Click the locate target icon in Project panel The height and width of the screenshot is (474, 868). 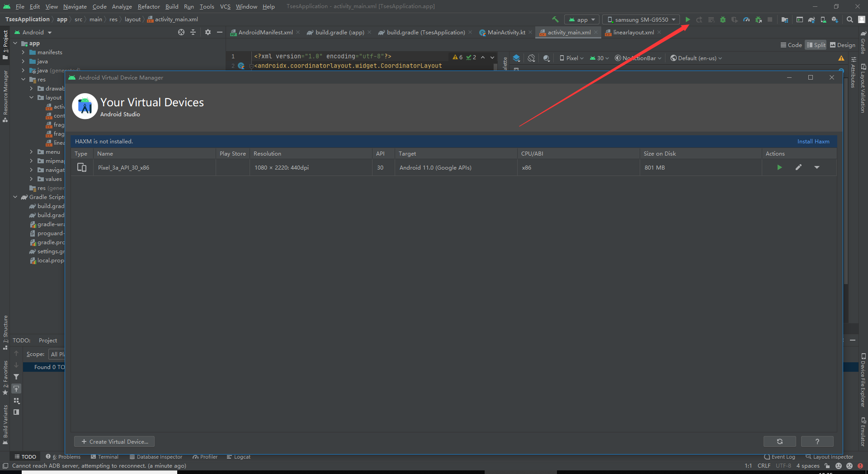coord(181,32)
